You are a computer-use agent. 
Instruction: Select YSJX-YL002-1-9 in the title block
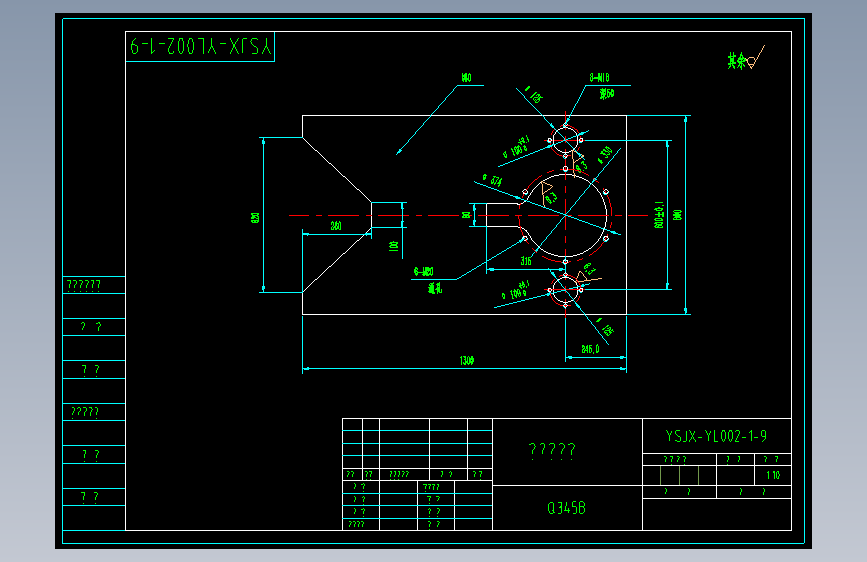[716, 436]
